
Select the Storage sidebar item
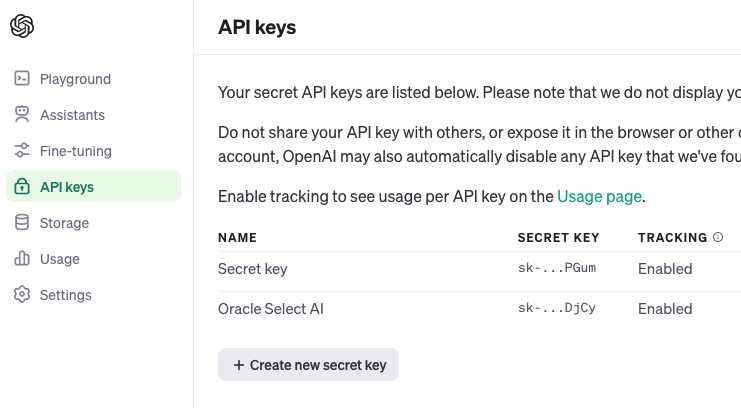(x=64, y=223)
